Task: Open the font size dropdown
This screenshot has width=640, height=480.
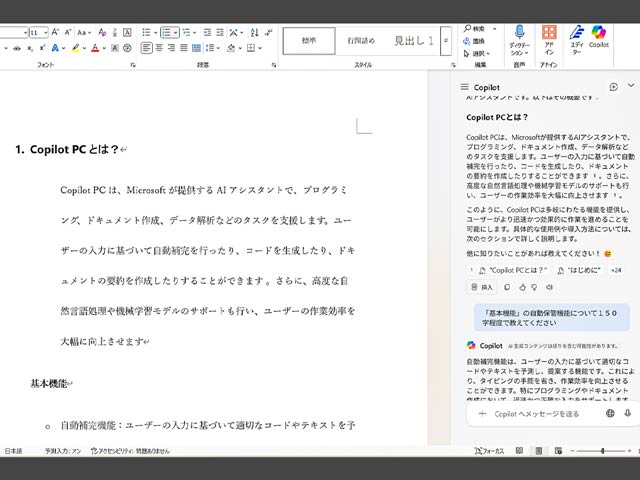Action: tap(45, 32)
